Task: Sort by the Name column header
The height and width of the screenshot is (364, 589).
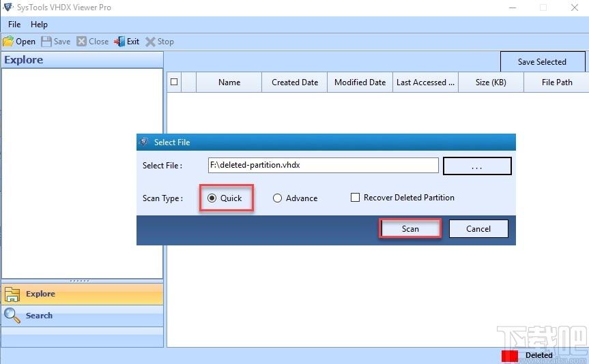Action: pyautogui.click(x=229, y=82)
